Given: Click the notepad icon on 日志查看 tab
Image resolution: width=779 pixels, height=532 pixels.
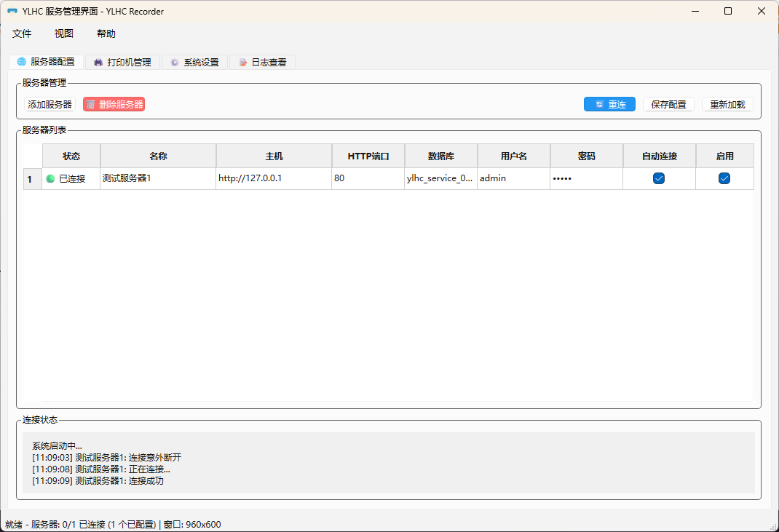Looking at the screenshot, I should 243,63.
